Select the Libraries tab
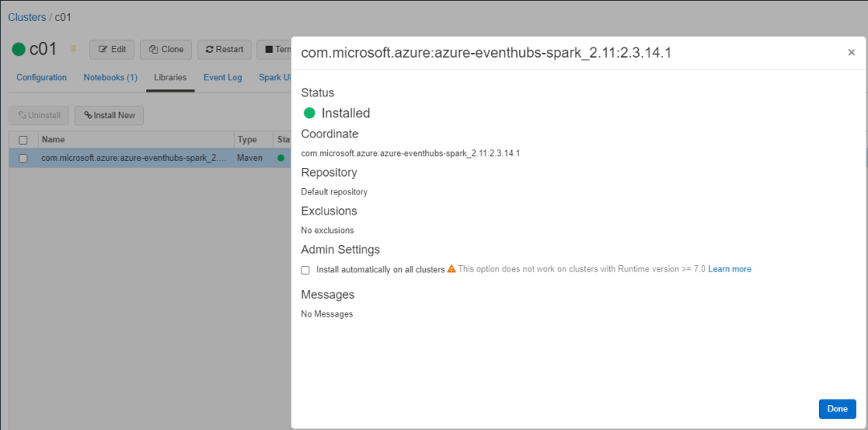This screenshot has width=868, height=430. [x=170, y=77]
